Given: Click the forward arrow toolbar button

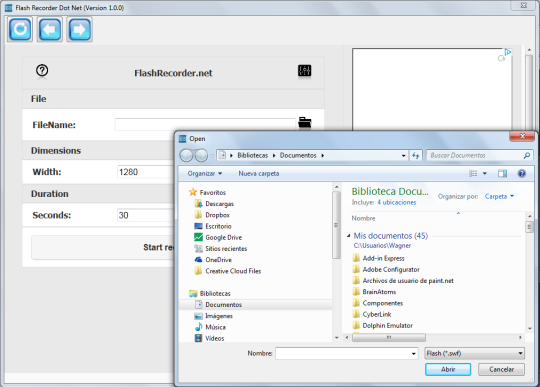Looking at the screenshot, I should (79, 30).
